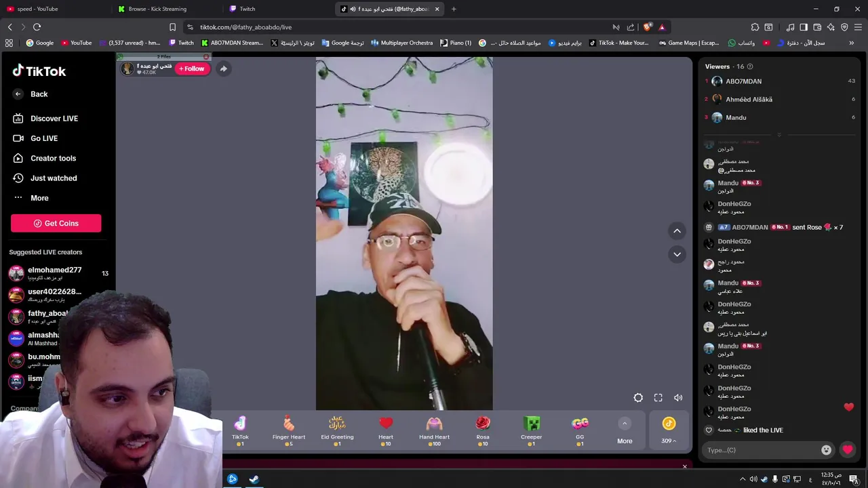Go to previous live stream
The image size is (868, 488).
point(677,231)
